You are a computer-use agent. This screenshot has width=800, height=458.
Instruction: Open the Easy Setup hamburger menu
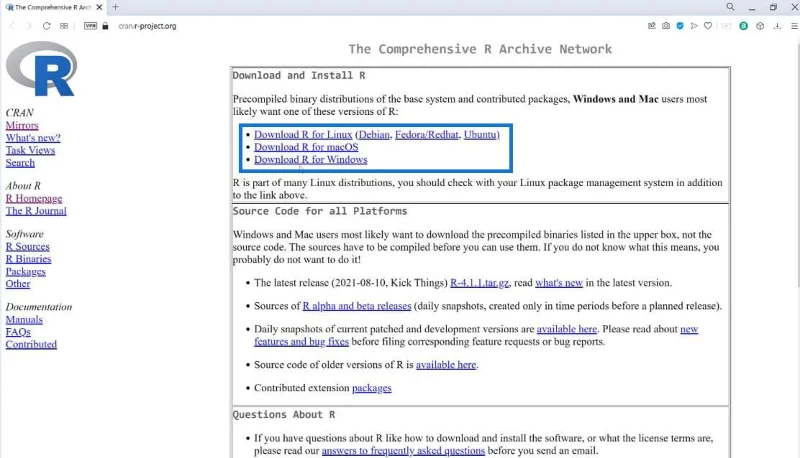point(794,26)
